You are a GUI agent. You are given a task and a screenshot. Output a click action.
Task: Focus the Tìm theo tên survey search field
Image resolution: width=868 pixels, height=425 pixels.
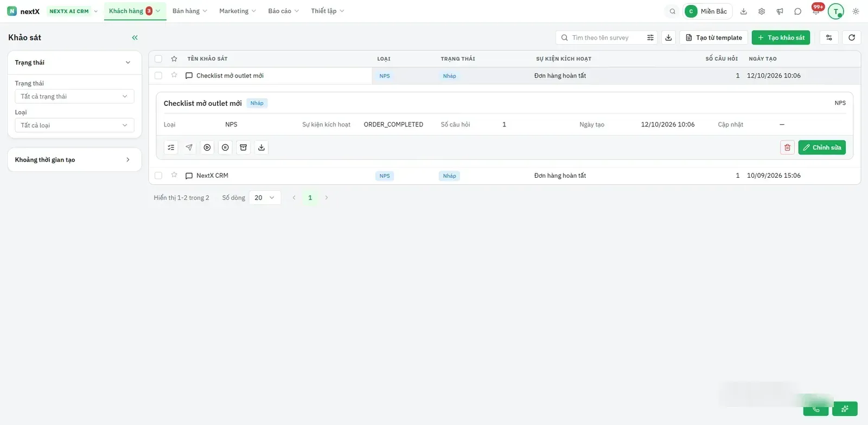[x=607, y=37]
